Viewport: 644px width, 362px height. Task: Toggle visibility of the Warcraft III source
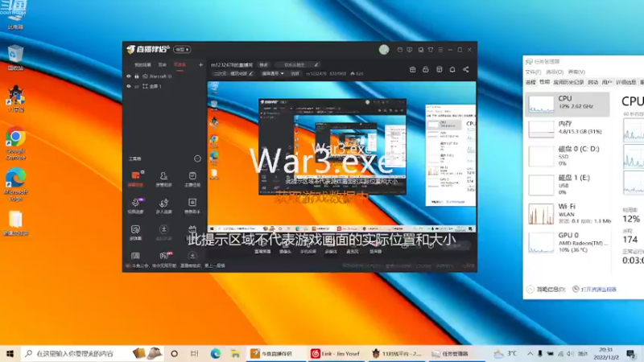pos(129,76)
